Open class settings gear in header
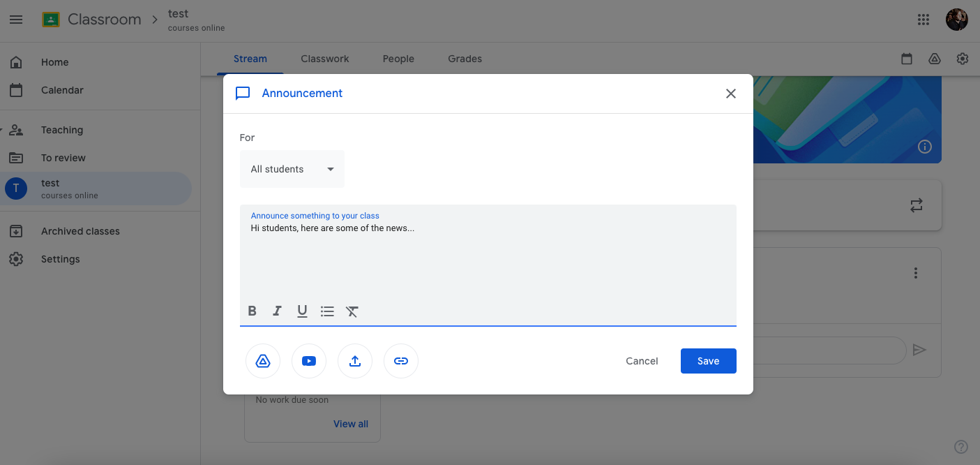This screenshot has width=980, height=465. click(963, 59)
